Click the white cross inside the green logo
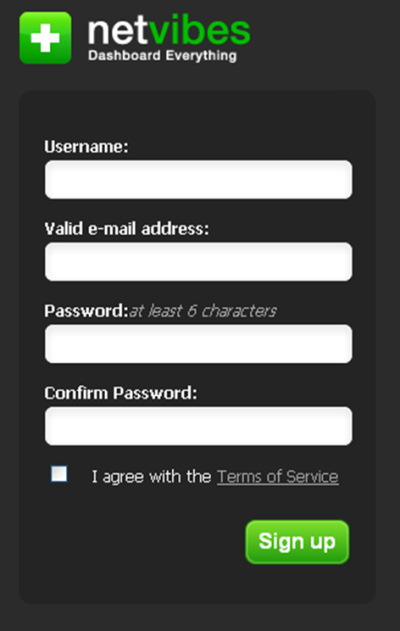The width and height of the screenshot is (400, 631). click(x=45, y=38)
